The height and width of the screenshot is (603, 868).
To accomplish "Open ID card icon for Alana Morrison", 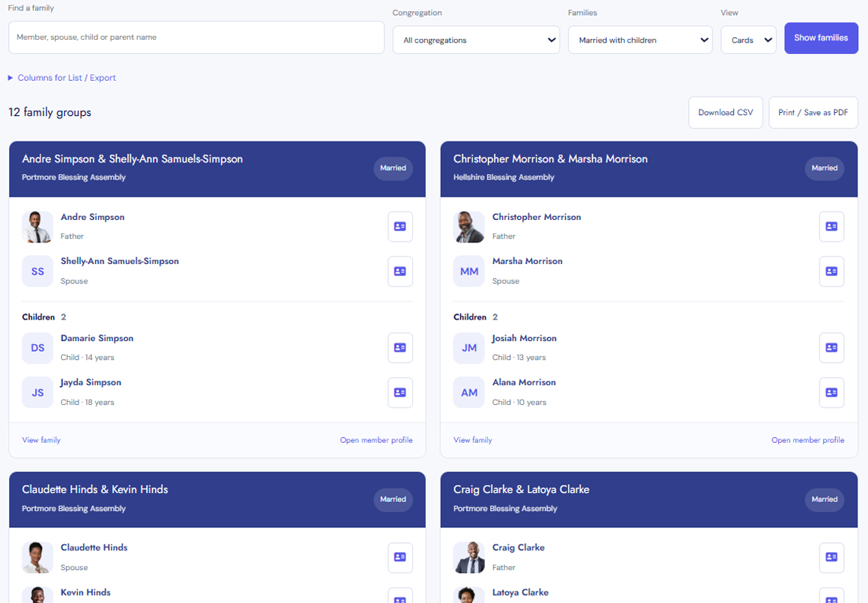I will tap(831, 393).
